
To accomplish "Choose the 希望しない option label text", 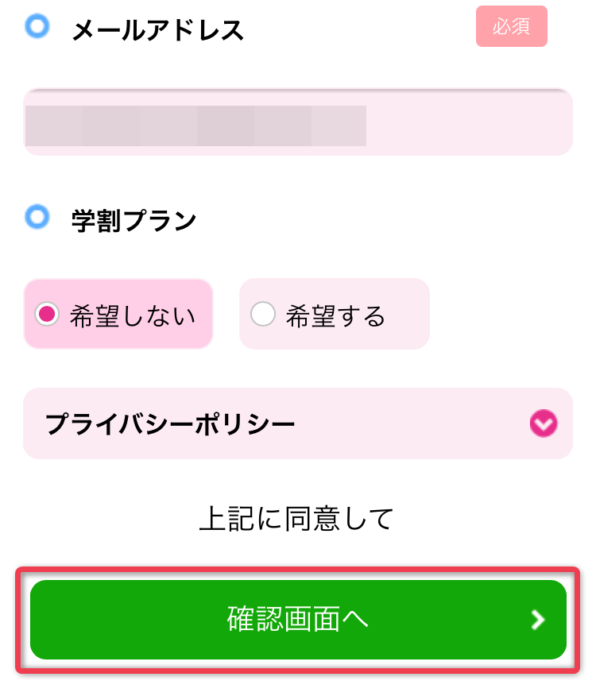I will 133,316.
